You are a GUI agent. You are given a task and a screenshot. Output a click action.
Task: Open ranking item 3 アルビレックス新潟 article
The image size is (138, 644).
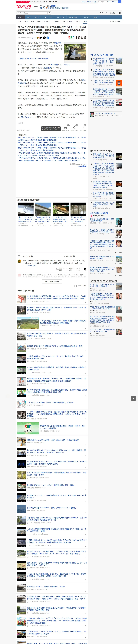[x=104, y=82]
